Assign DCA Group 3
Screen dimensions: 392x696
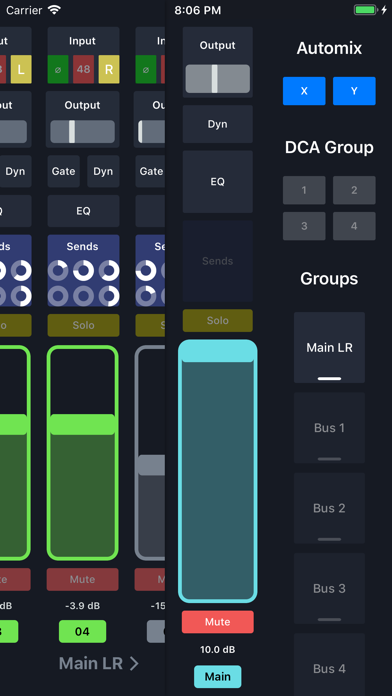tap(304, 226)
